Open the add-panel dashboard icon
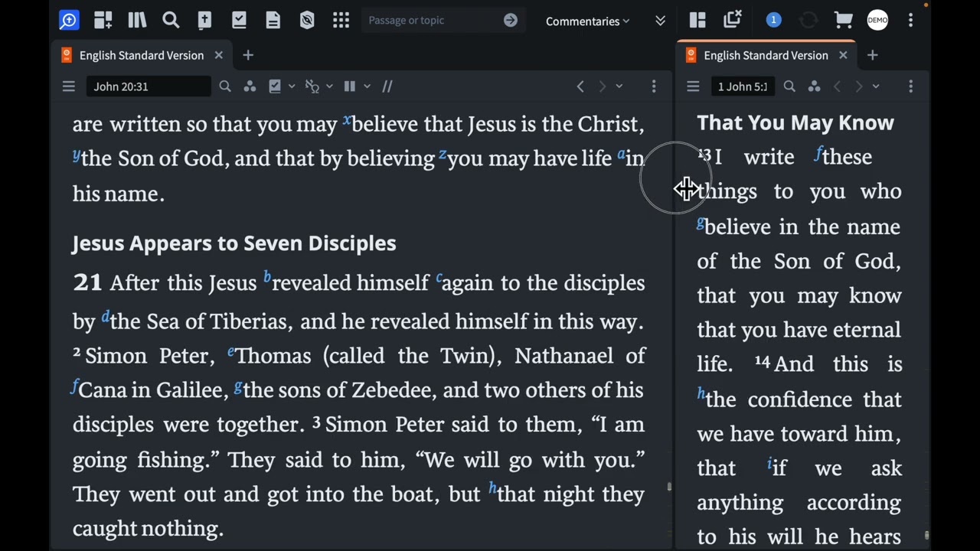980x551 pixels. (x=103, y=21)
